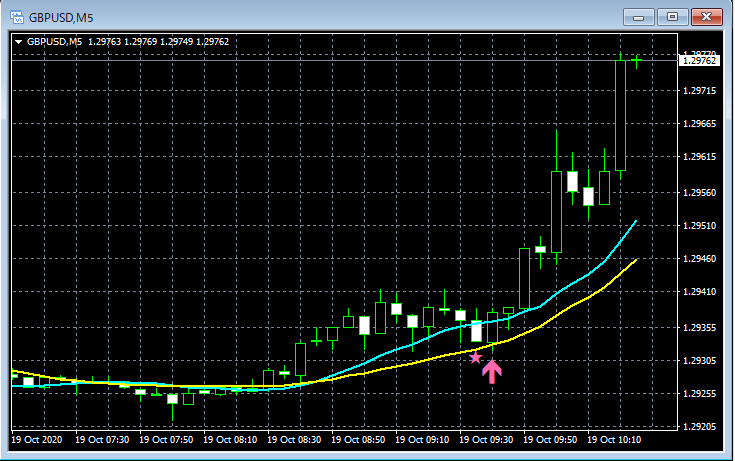
Task: Click price scale value 1.29255
Action: pos(699,393)
